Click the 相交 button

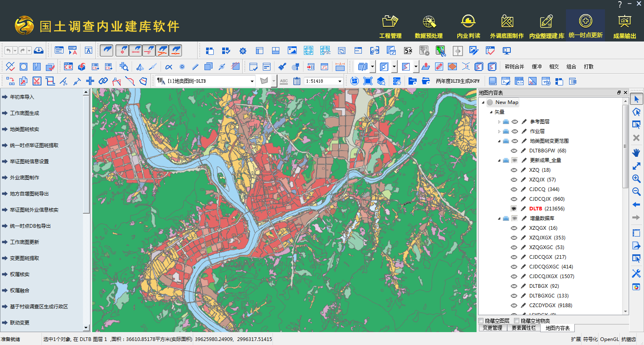click(x=554, y=67)
